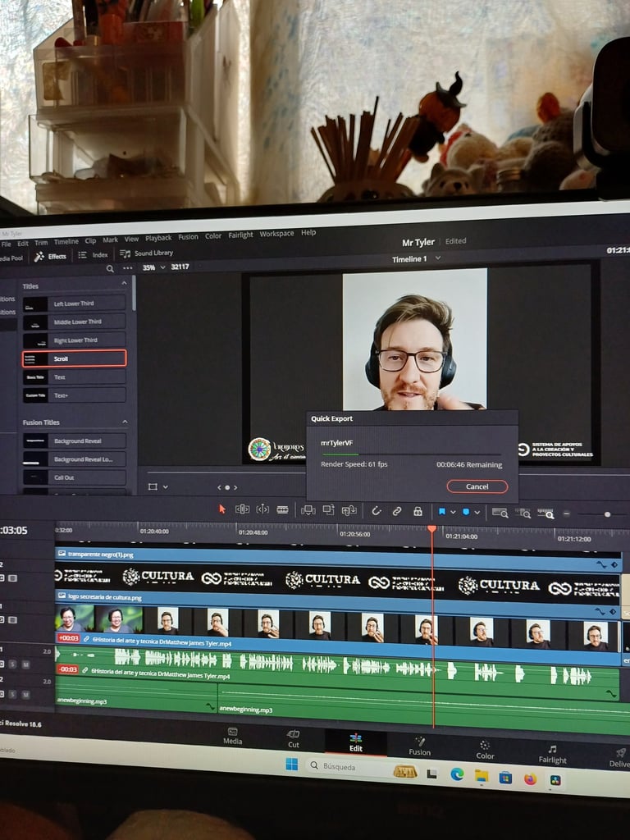Click the timeline zoom out minus button
The image size is (630, 840).
coord(567,514)
